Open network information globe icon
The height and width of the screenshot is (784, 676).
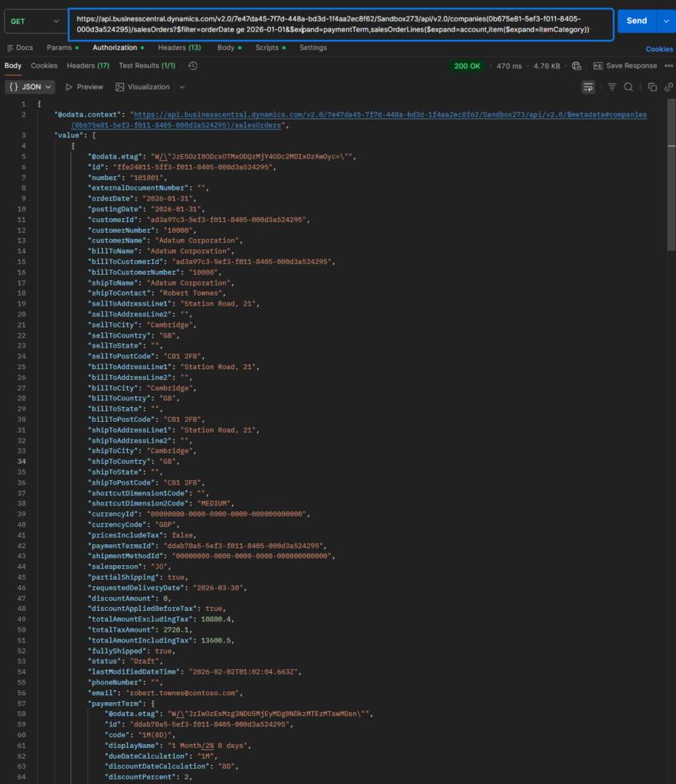[x=576, y=66]
